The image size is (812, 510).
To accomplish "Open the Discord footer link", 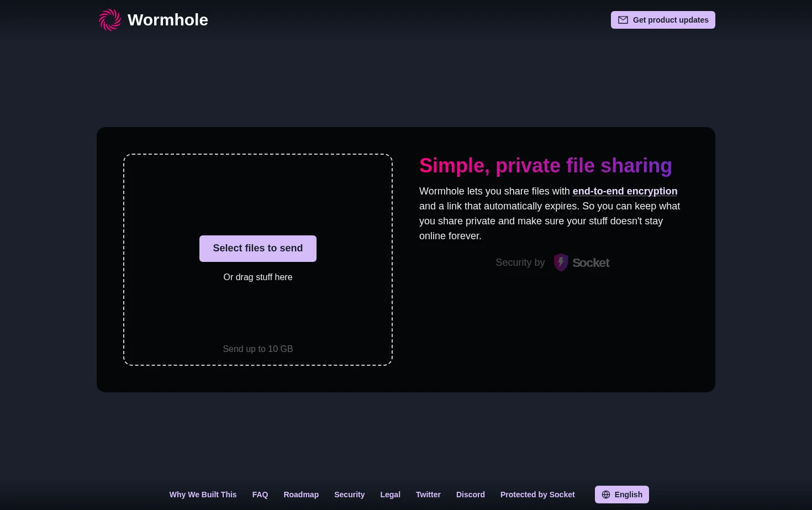I will click(471, 495).
